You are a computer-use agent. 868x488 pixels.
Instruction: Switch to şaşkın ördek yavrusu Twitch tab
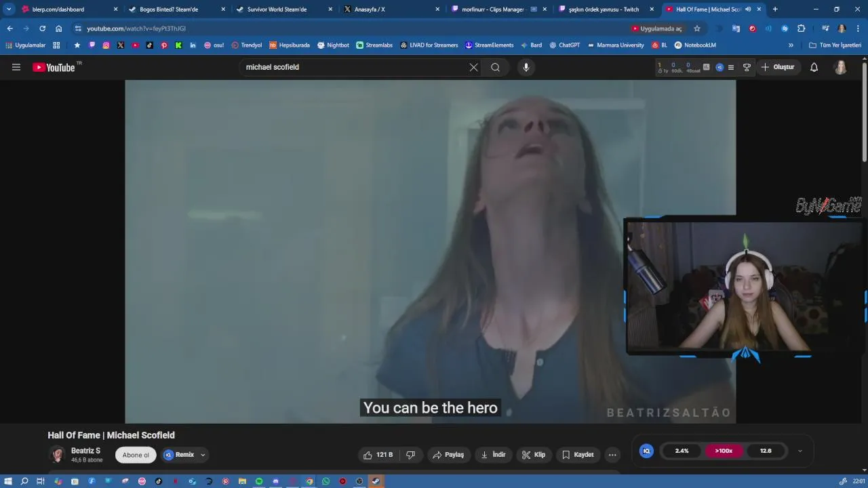click(x=605, y=9)
